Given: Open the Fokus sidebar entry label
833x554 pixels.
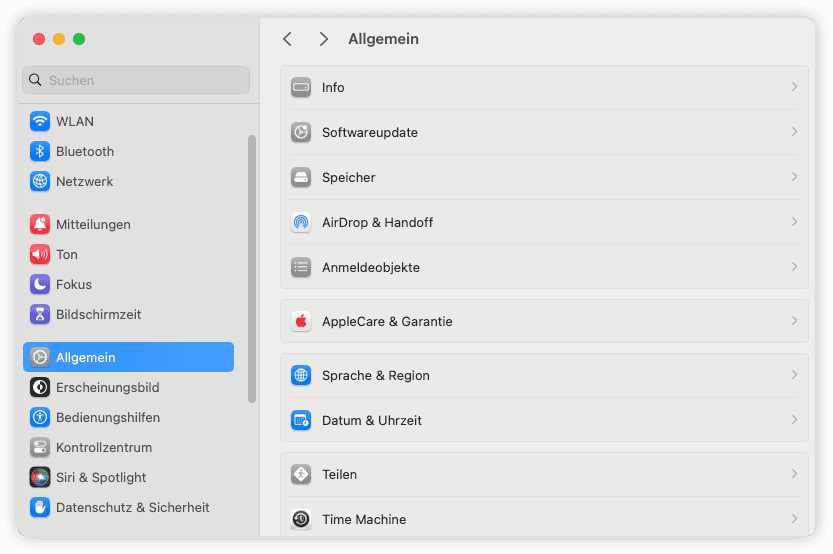Looking at the screenshot, I should pos(74,285).
